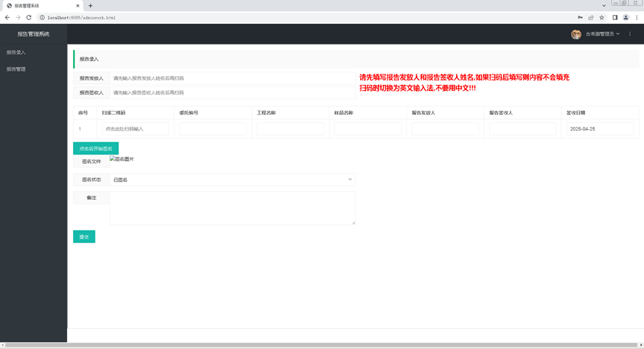Viewport: 644px width, 349px height.
Task: Click the 样品名称 table input
Action: coord(367,129)
